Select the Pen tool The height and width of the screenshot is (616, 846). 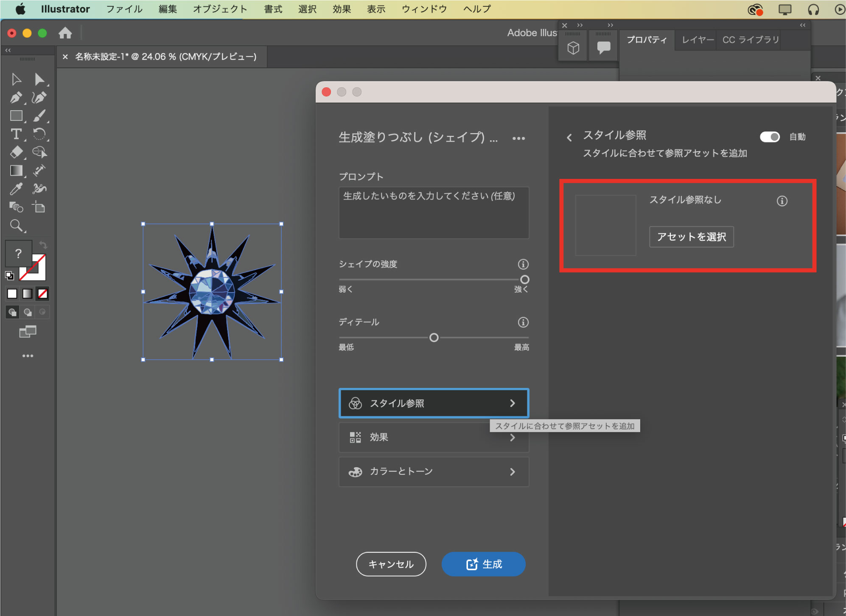point(16,98)
